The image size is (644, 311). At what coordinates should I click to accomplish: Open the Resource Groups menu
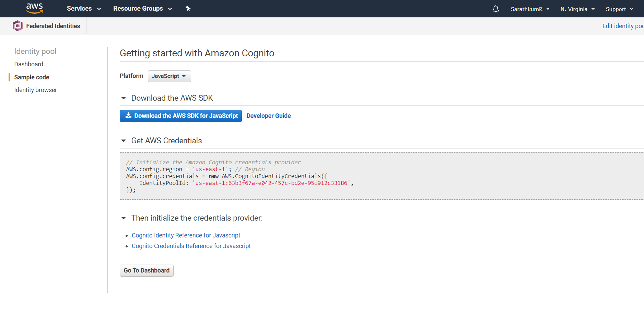pyautogui.click(x=142, y=9)
